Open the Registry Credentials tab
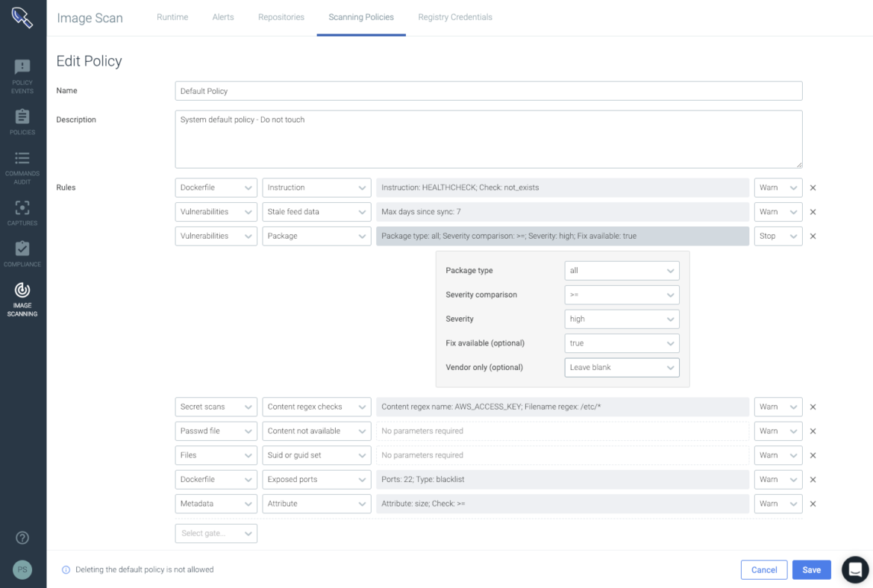Viewport: 873px width, 588px height. 455,17
